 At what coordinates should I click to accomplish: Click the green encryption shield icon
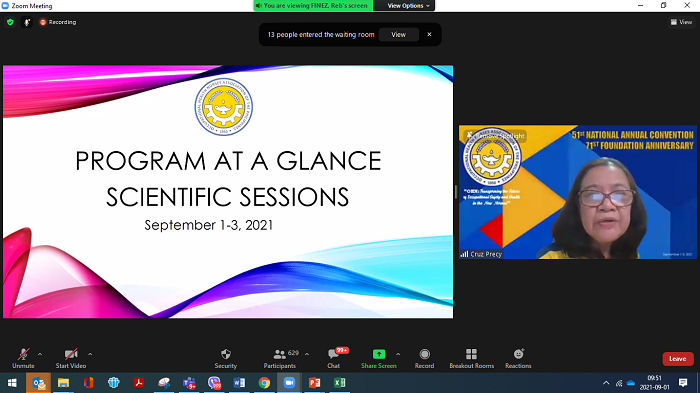pyautogui.click(x=10, y=22)
